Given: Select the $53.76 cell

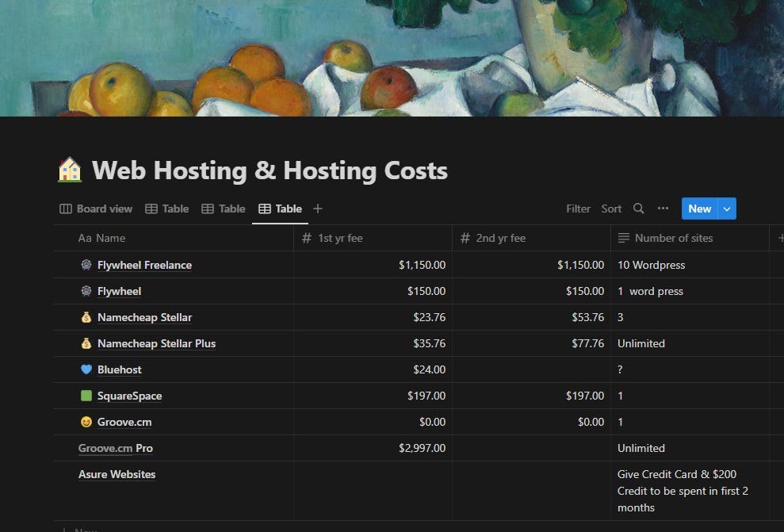Looking at the screenshot, I should (531, 317).
